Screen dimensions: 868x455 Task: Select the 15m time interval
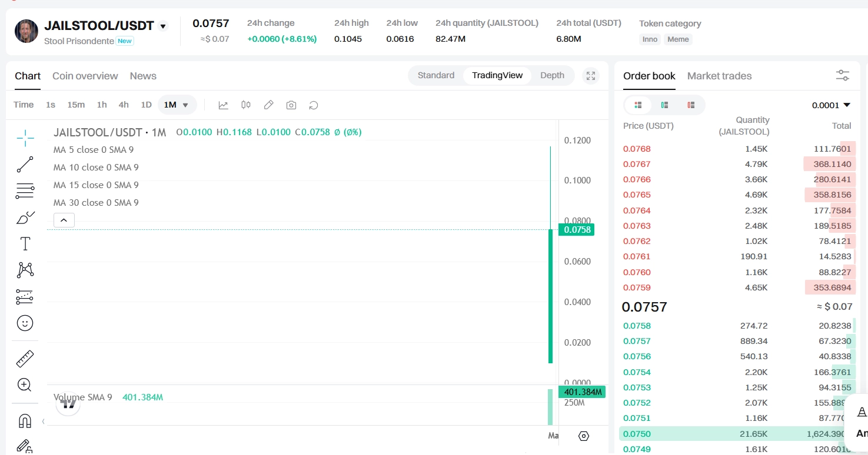click(x=76, y=105)
